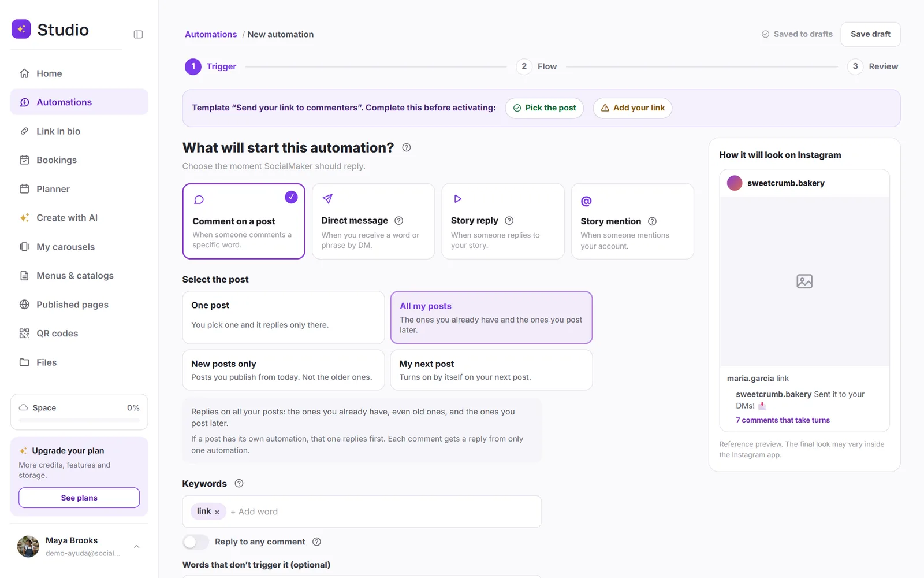Collapse the sidebar panel icon
924x578 pixels.
click(138, 35)
